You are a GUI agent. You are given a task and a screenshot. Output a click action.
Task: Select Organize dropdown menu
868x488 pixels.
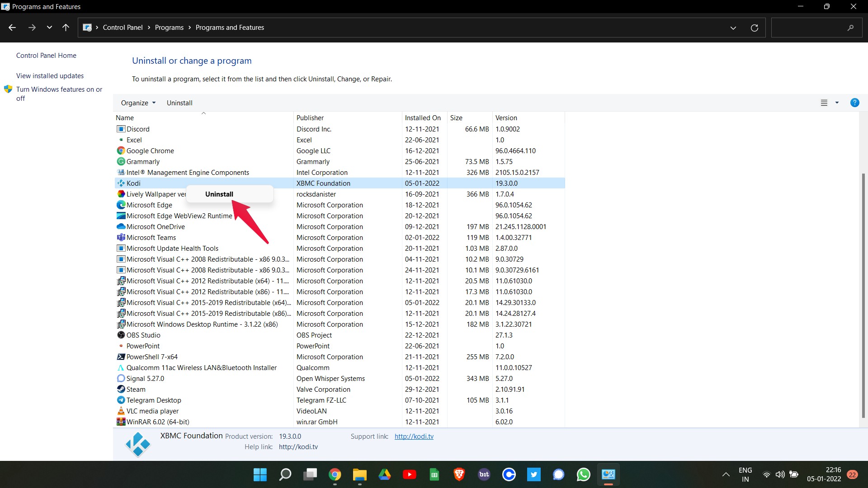point(138,103)
